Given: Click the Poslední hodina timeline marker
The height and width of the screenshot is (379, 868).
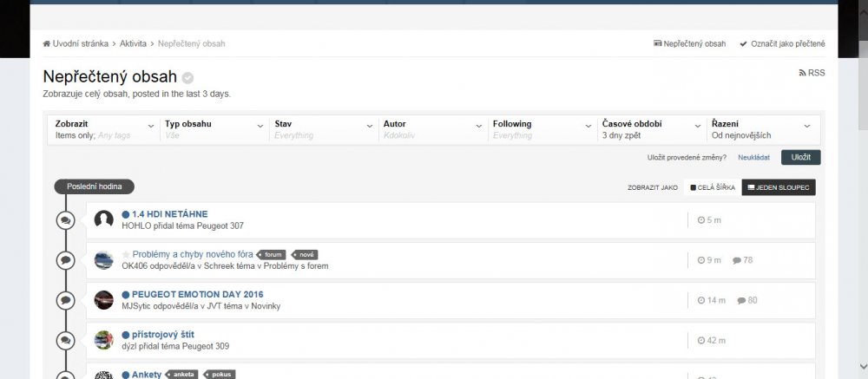Looking at the screenshot, I should point(94,186).
